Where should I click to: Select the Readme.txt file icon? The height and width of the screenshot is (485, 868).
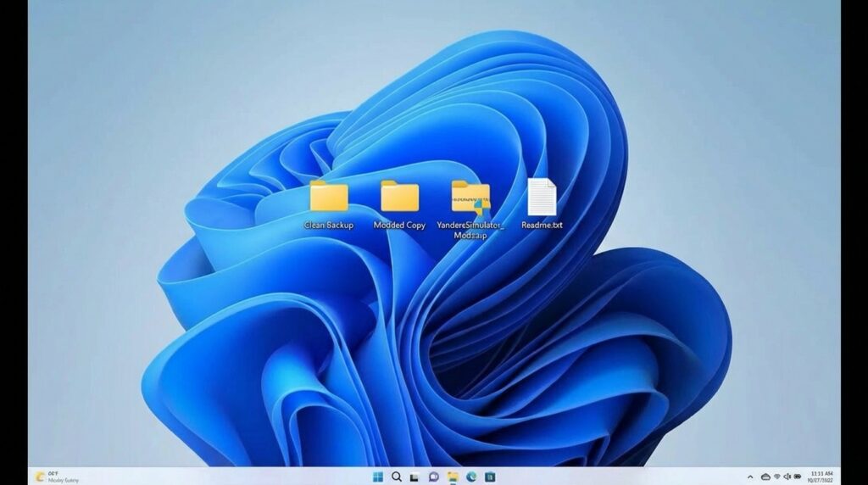pos(542,197)
